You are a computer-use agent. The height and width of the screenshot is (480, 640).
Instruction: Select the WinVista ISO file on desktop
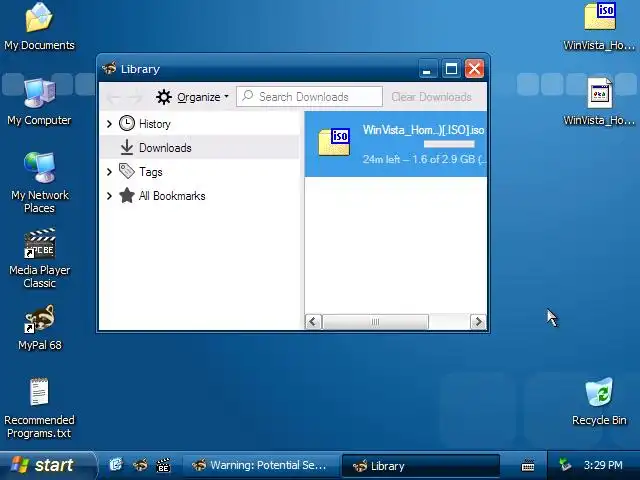click(x=599, y=27)
